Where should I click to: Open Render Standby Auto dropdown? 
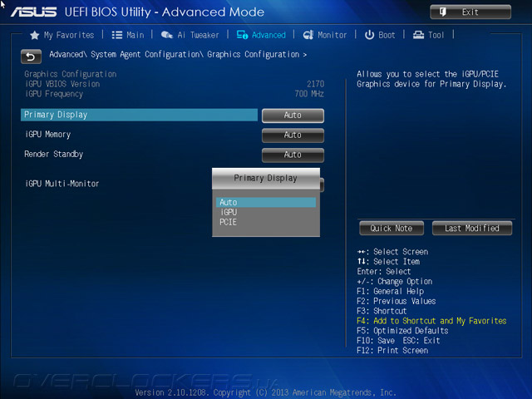293,155
